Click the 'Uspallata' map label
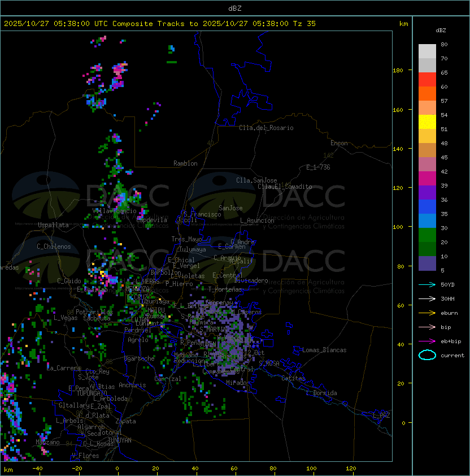 point(53,225)
